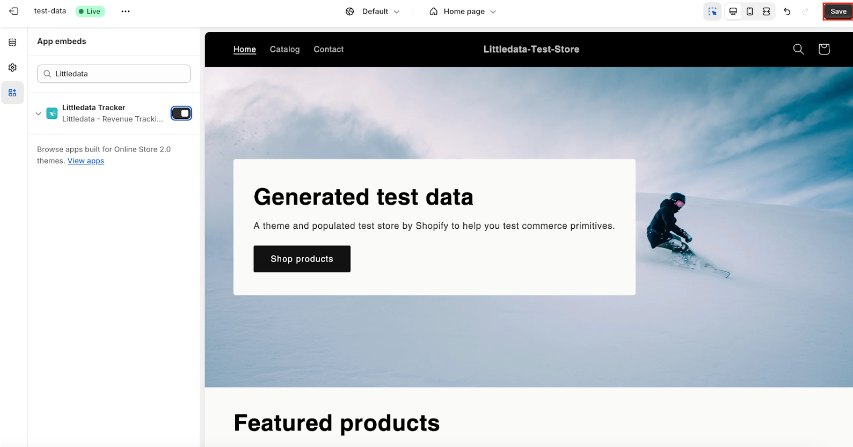Viewport: 853px width, 447px height.
Task: Exit the theme editor via back icon
Action: pos(14,11)
